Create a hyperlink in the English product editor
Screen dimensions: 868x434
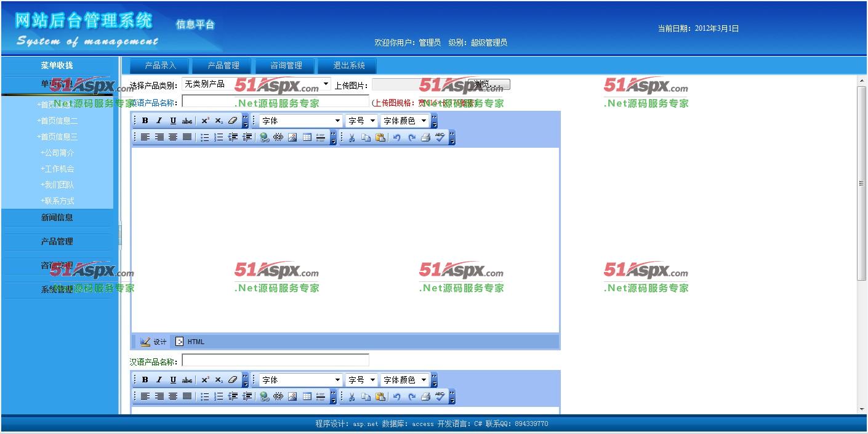click(265, 137)
